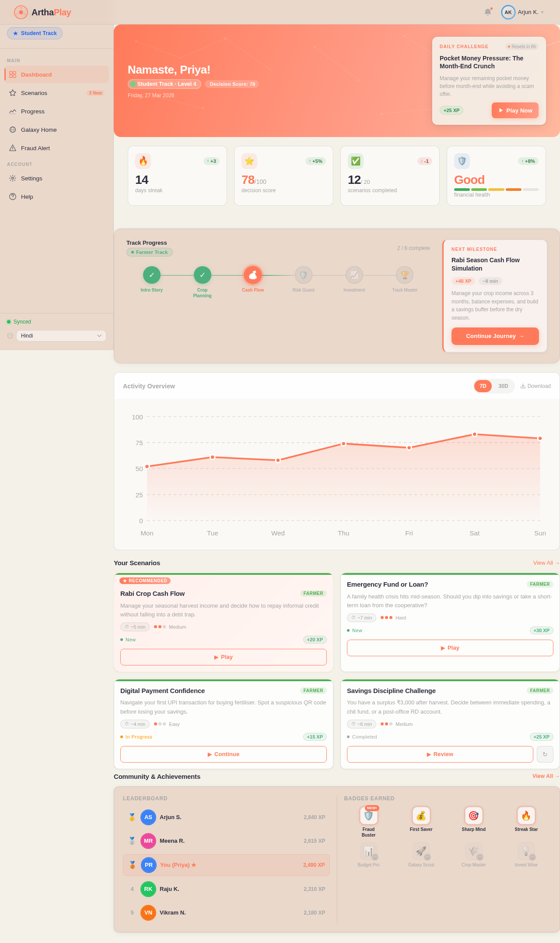Open Galaxy Home in the sidebar
Screen dimensions: 560x943
pos(57,130)
